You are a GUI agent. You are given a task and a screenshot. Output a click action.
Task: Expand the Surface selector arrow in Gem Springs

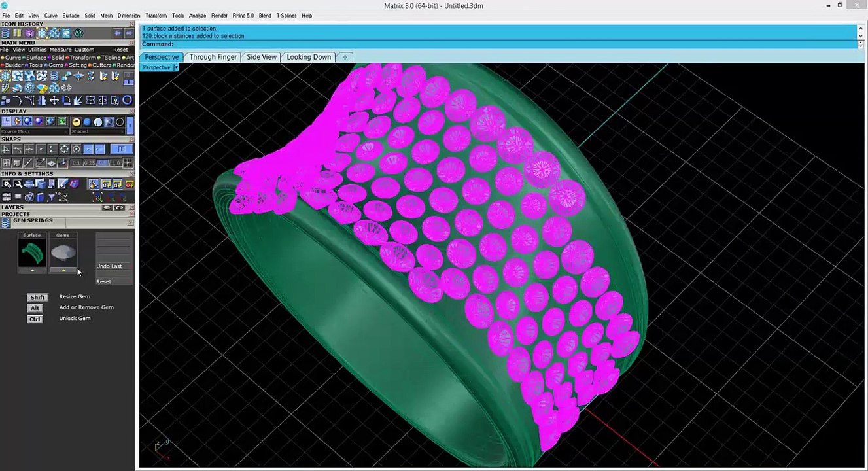click(32, 270)
